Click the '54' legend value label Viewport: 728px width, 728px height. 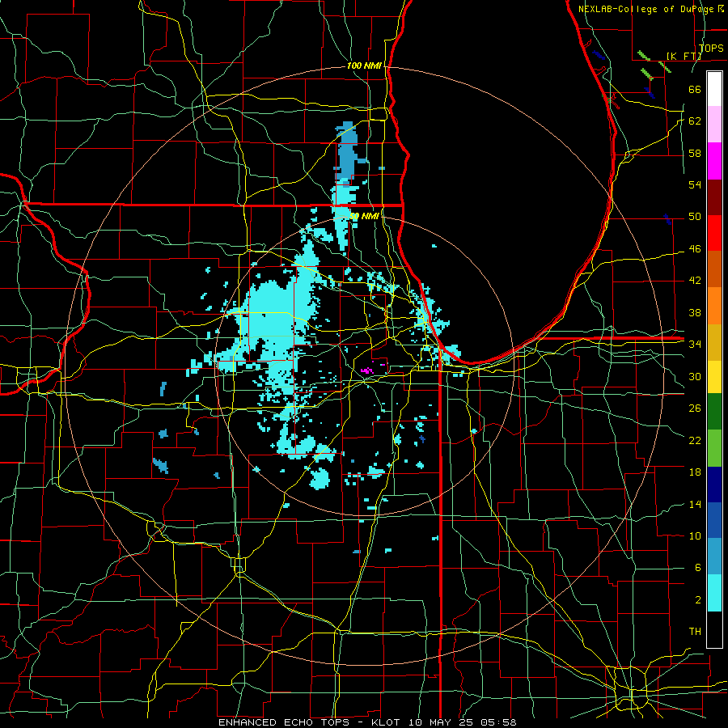(x=695, y=184)
